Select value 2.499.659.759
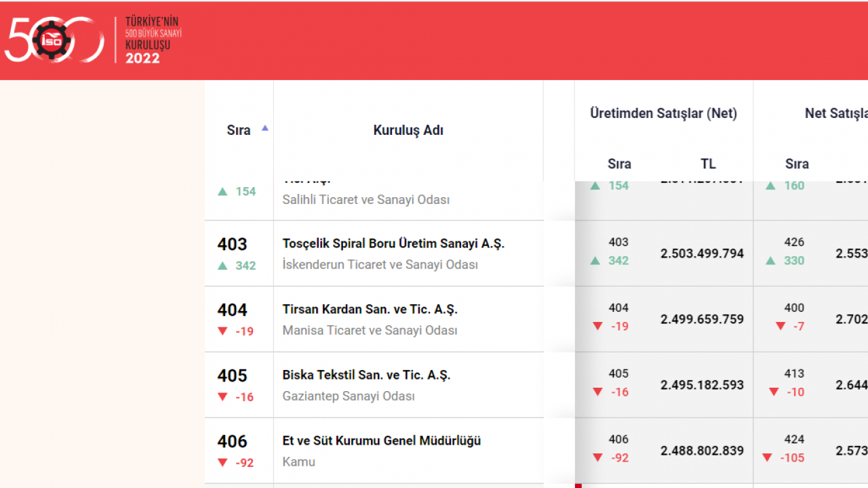868x488 pixels. [x=702, y=319]
